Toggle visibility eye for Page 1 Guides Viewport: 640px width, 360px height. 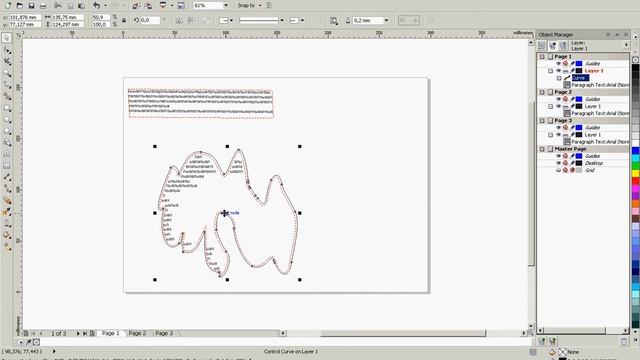click(x=558, y=64)
